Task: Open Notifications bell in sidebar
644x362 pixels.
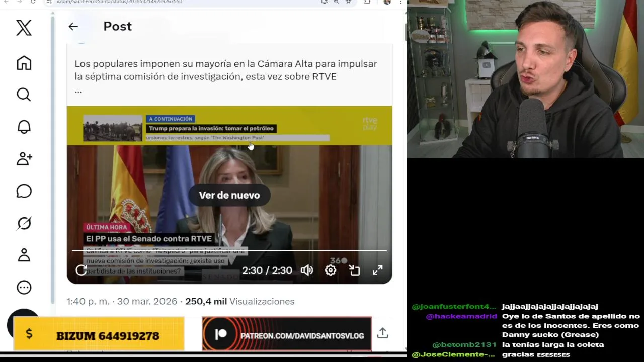Action: (x=24, y=127)
